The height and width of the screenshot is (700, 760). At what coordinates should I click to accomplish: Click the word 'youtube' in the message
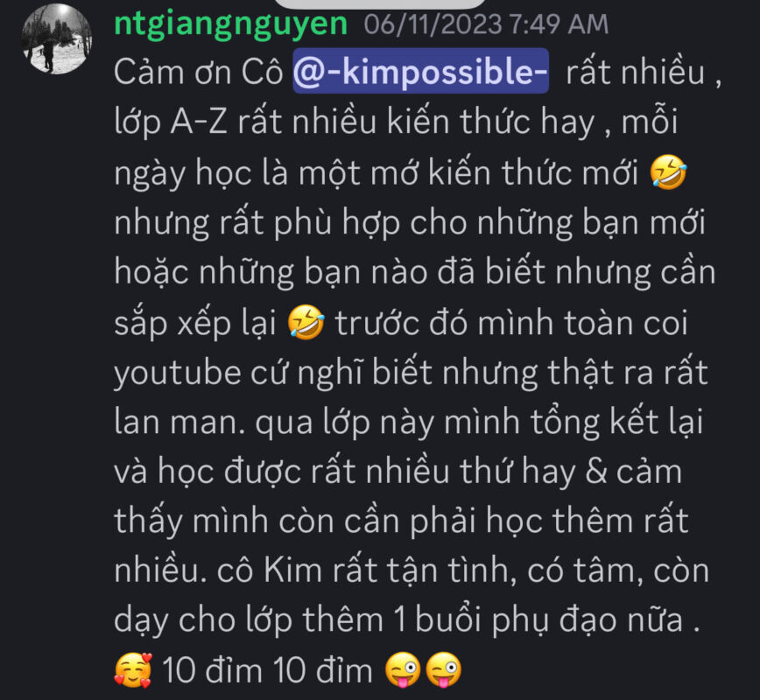click(178, 373)
